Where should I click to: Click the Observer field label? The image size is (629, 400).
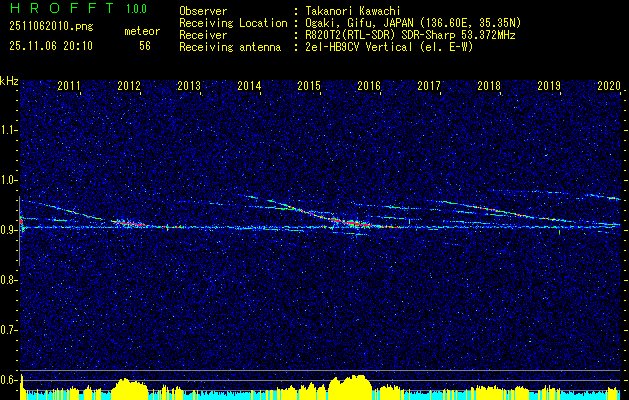[203, 11]
